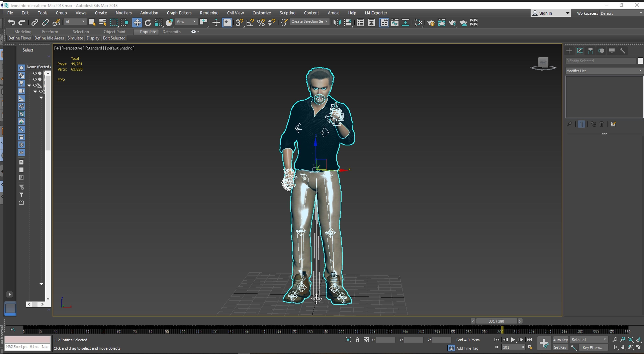Click the Play Animation button

point(513,340)
